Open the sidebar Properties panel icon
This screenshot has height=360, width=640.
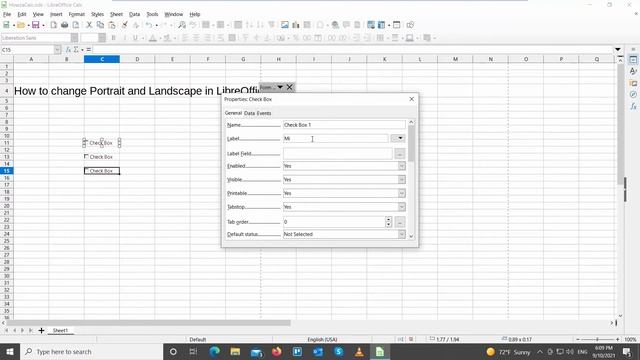click(x=633, y=60)
